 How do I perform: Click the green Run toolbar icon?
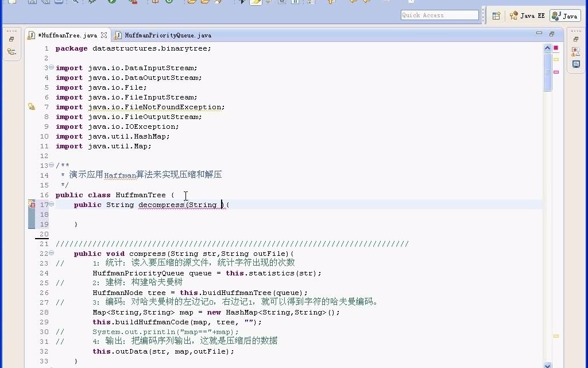click(x=111, y=2)
